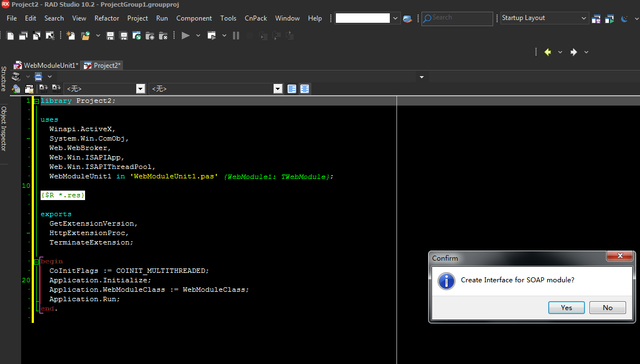Screen dimensions: 640x364
Task: Switch to the WebModuleUnit1 tab
Action: [46, 65]
